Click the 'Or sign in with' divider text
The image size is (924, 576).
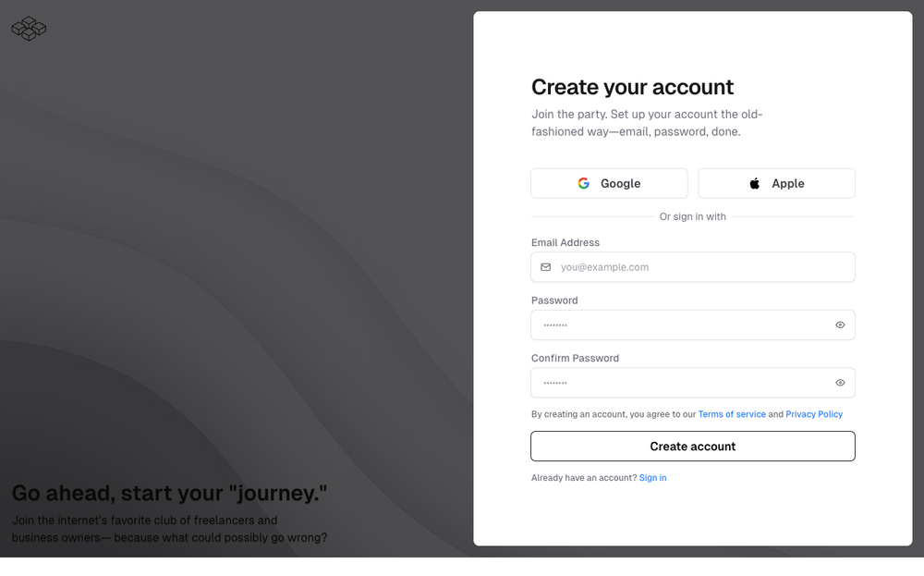point(692,216)
